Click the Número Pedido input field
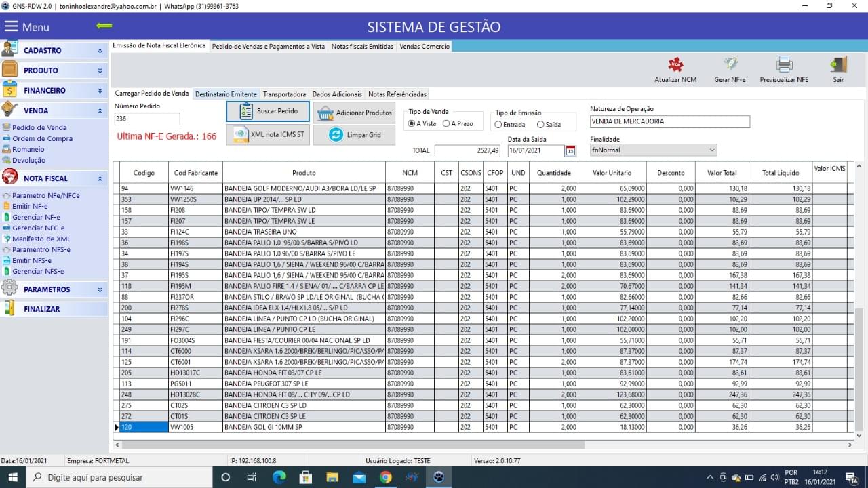This screenshot has height=488, width=868. pos(147,119)
